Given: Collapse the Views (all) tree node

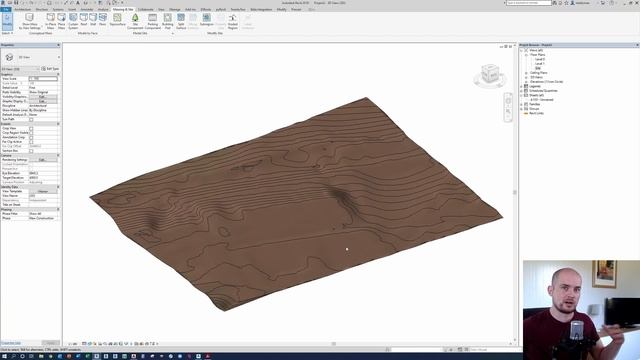Looking at the screenshot, I should tap(522, 50).
